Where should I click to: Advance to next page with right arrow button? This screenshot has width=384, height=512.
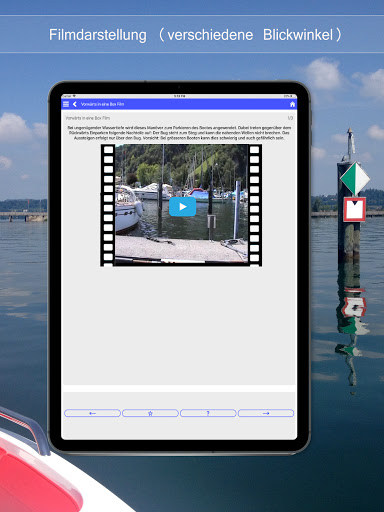pyautogui.click(x=266, y=413)
